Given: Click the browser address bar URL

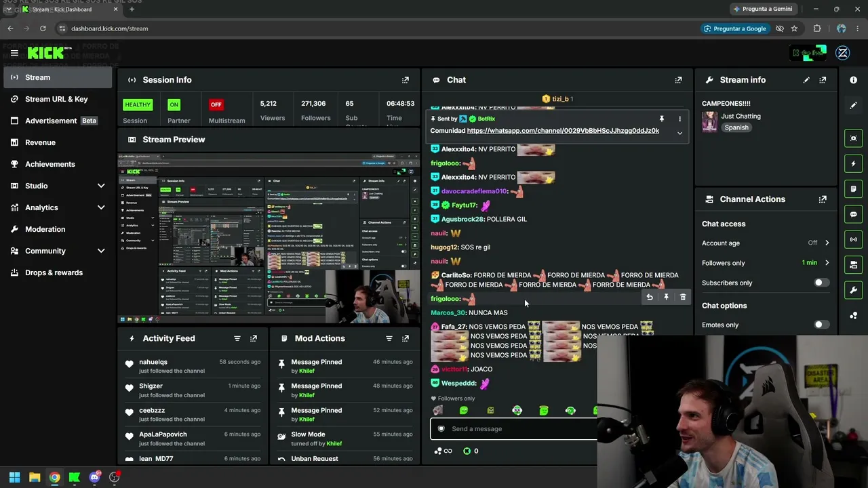Looking at the screenshot, I should point(110,28).
